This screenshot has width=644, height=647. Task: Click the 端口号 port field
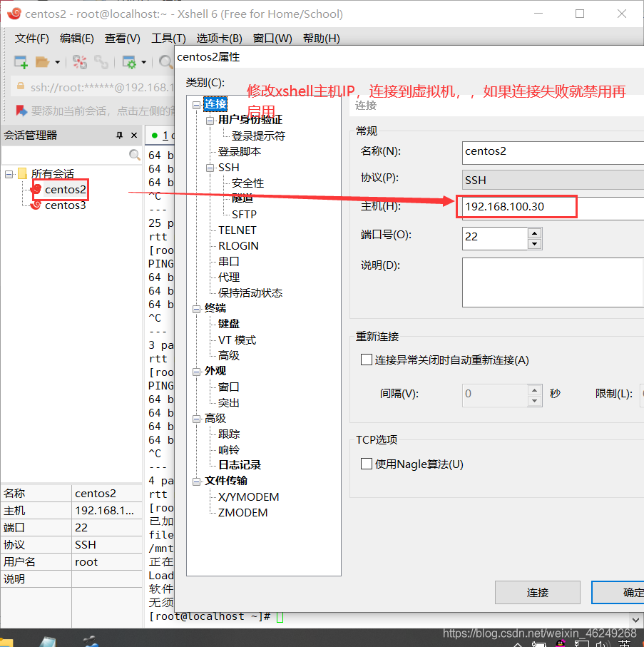pyautogui.click(x=495, y=238)
